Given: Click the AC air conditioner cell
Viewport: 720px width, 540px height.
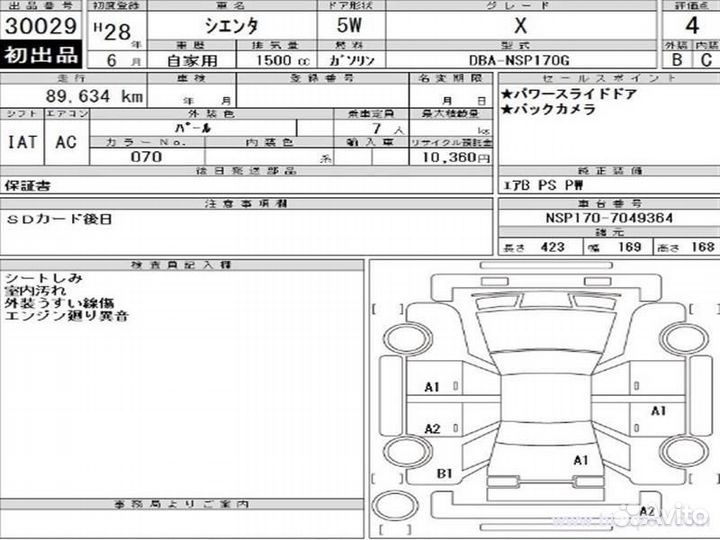Looking at the screenshot, I should tap(66, 143).
